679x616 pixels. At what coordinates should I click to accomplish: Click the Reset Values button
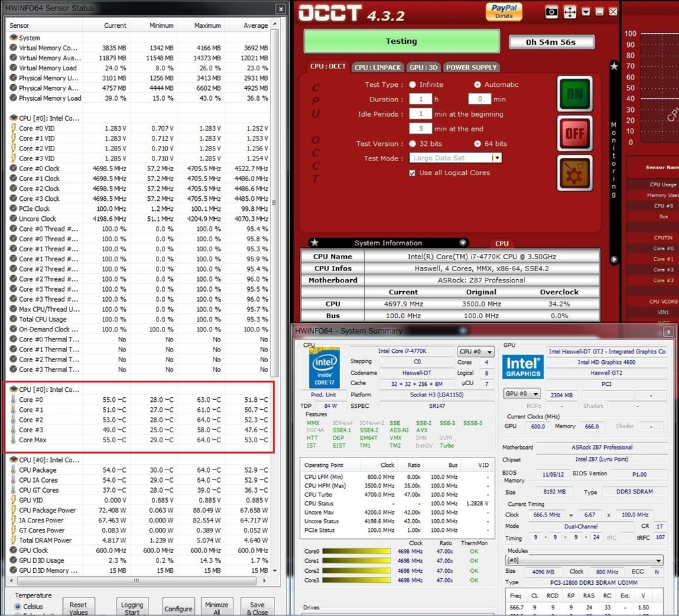[78, 607]
